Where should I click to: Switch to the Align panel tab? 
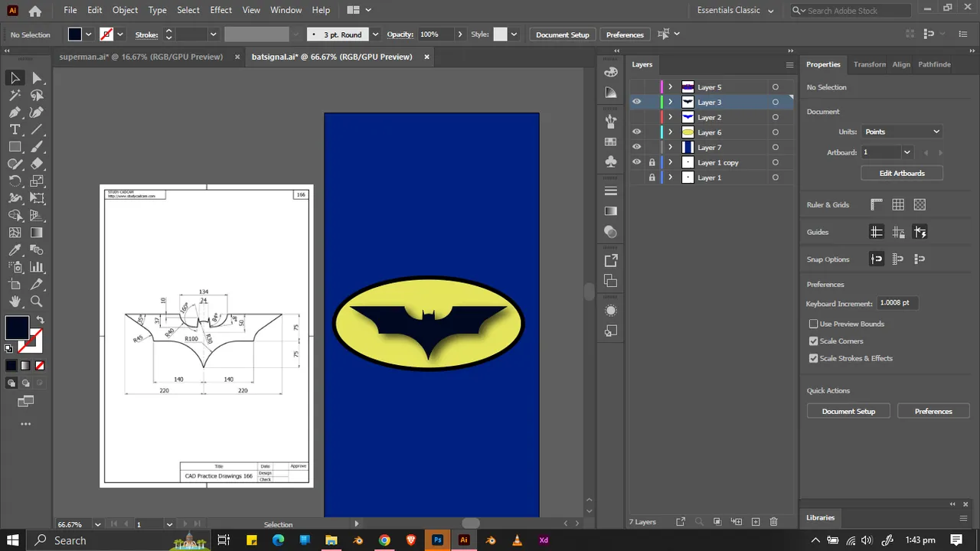901,64
